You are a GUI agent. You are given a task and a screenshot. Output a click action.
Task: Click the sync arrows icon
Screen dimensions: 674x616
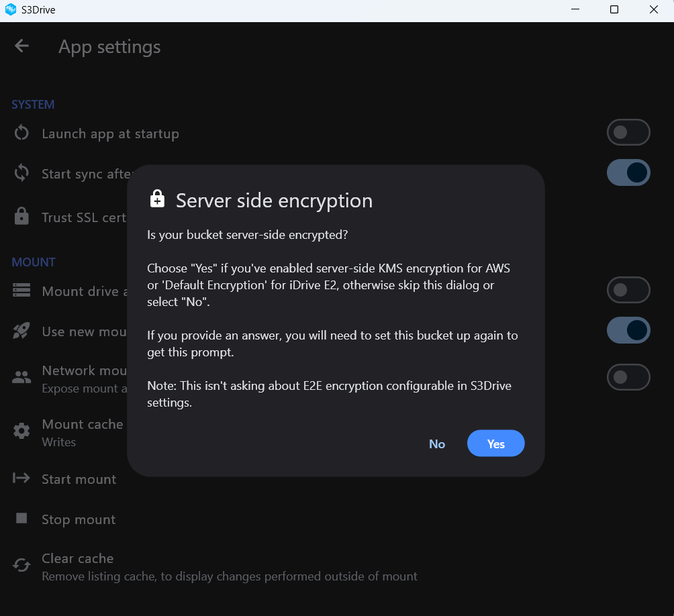21,173
